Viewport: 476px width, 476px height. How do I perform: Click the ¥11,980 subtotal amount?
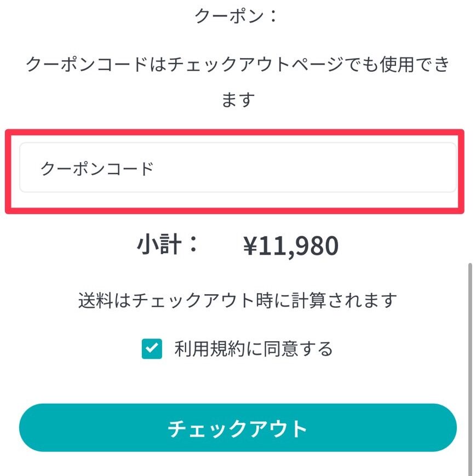pos(291,247)
